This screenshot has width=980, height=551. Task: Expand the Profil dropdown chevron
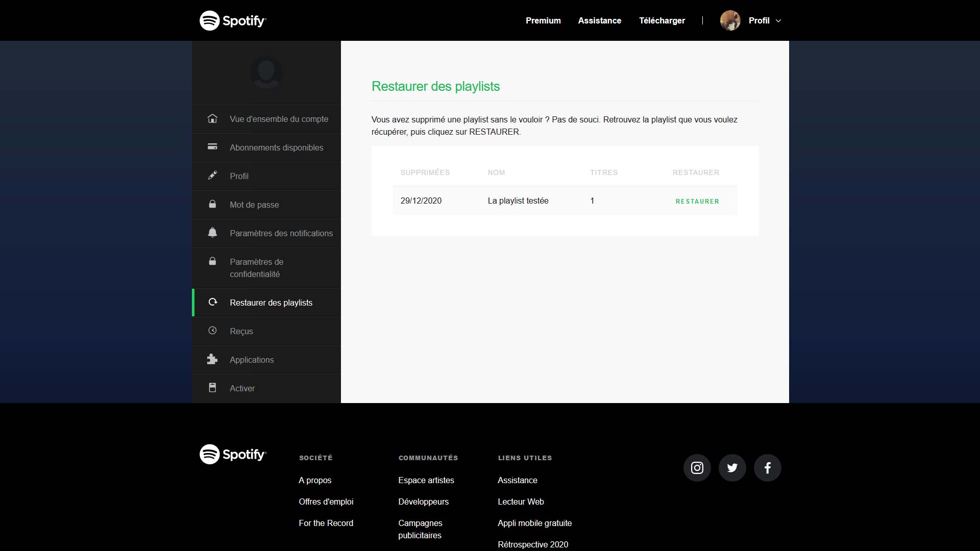pyautogui.click(x=778, y=21)
